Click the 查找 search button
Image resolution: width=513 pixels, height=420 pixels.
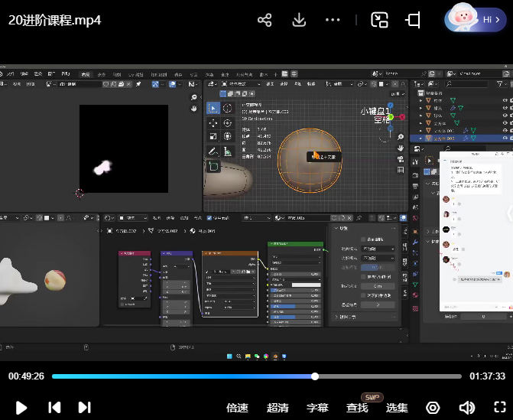click(x=357, y=408)
